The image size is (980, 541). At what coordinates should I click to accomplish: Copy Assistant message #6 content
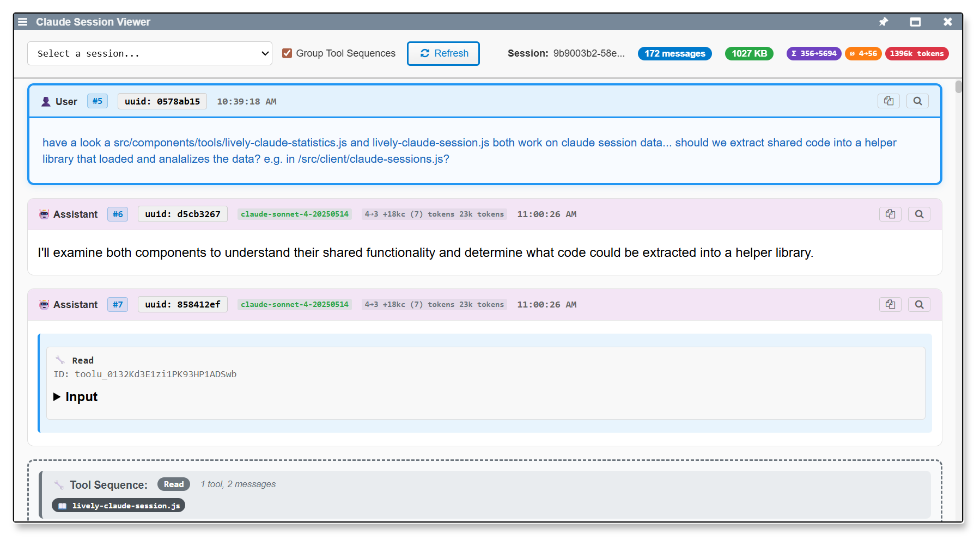(x=890, y=214)
